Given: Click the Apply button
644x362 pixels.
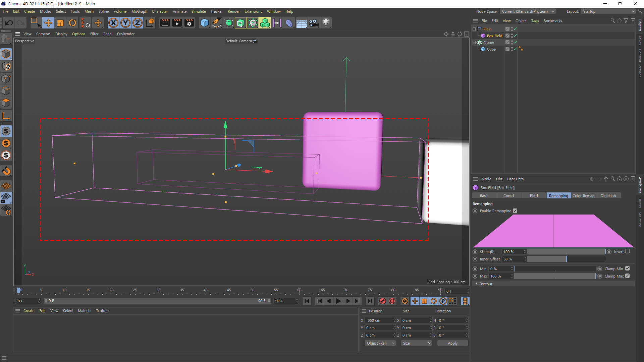Looking at the screenshot, I should (452, 343).
